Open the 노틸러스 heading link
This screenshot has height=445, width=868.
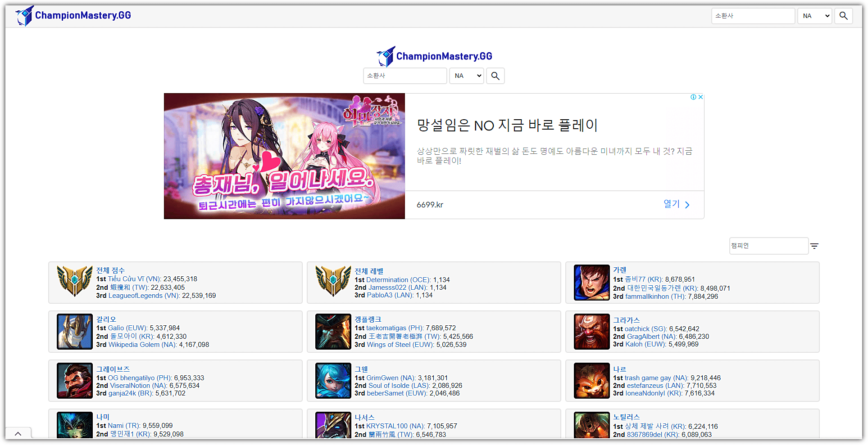pyautogui.click(x=627, y=417)
